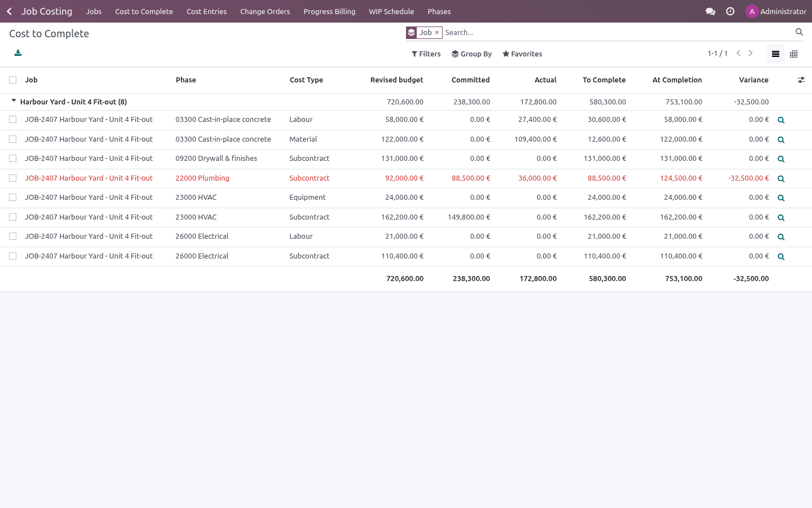The height and width of the screenshot is (508, 812).
Task: Open the conversations chat icon
Action: (710, 11)
